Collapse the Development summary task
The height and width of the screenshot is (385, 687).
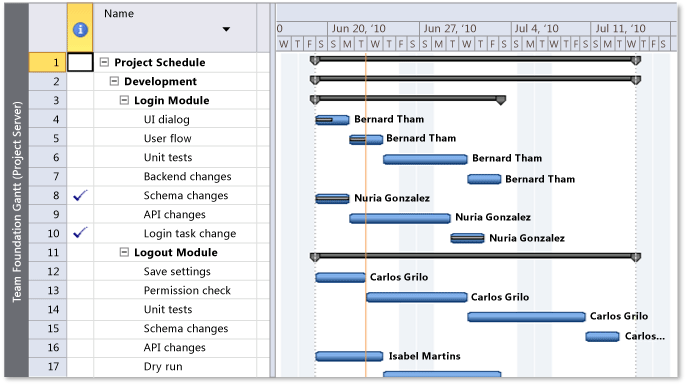click(x=114, y=81)
